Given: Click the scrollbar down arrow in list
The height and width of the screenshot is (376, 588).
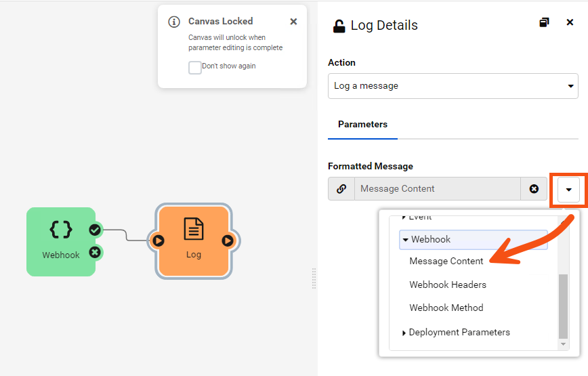Looking at the screenshot, I should (563, 344).
